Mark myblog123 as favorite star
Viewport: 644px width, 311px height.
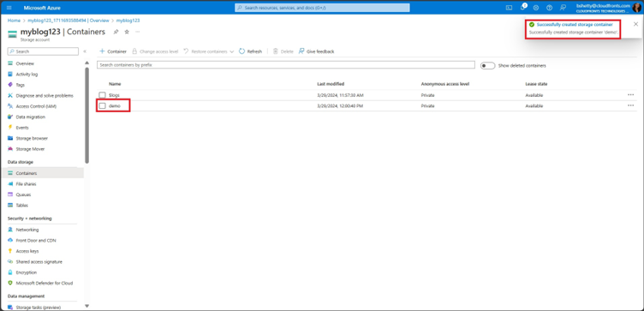click(127, 32)
